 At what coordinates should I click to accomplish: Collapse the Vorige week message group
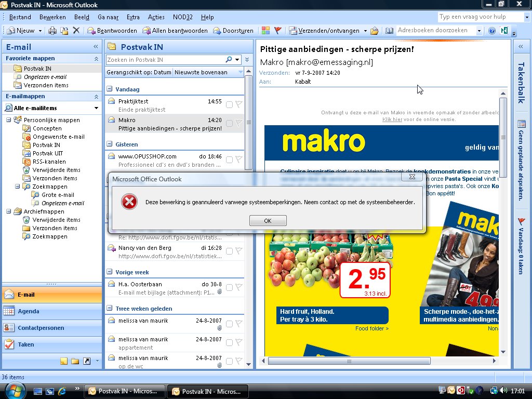[x=110, y=272]
